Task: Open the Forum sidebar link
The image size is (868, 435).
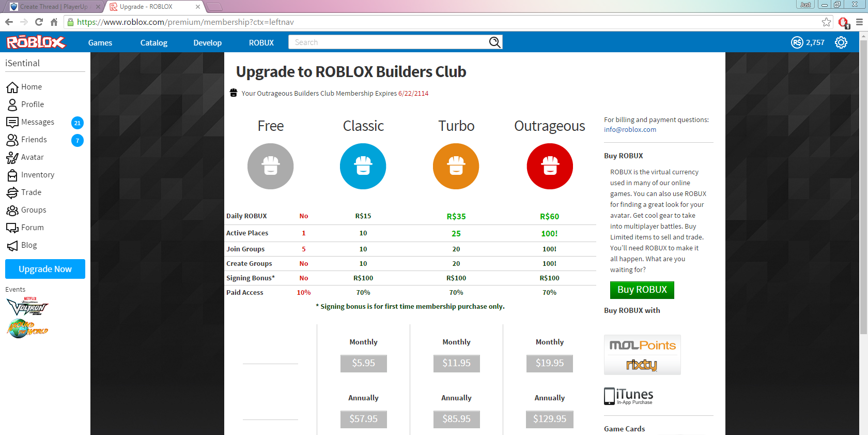Action: pos(33,228)
